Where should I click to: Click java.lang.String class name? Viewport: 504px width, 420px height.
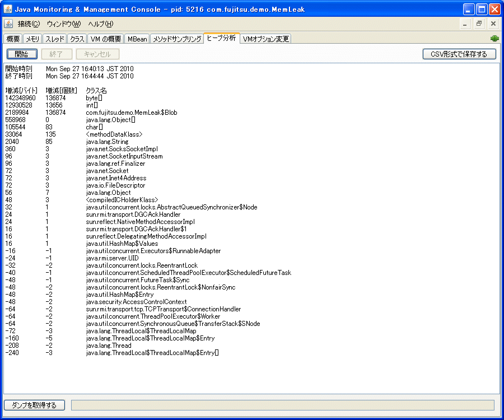[x=107, y=142]
